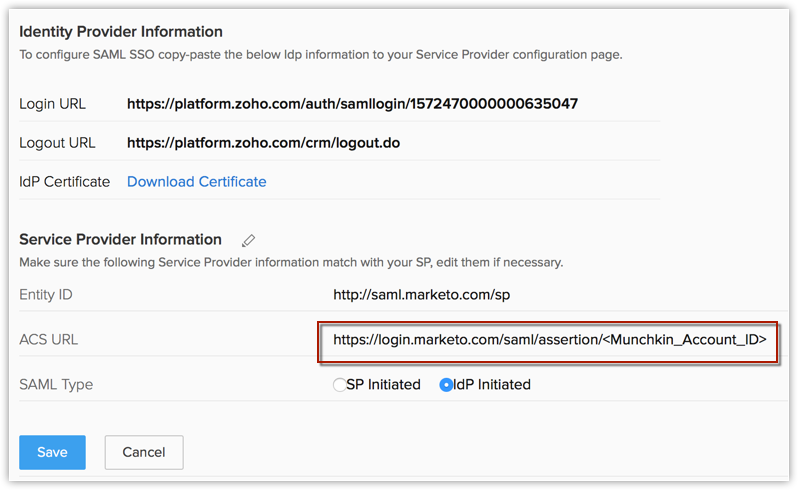Select the IdP Initiated radio button
The width and height of the screenshot is (798, 490).
446,385
